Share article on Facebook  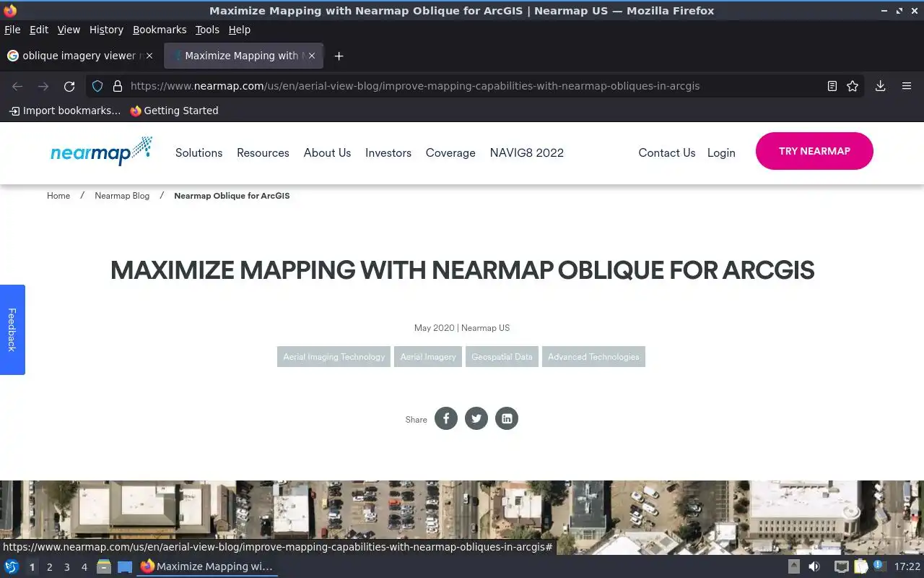(x=446, y=418)
